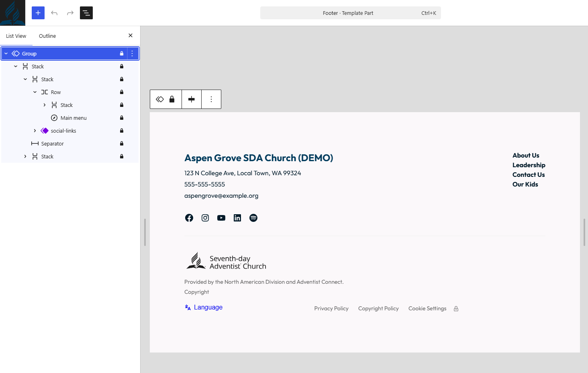
Task: Collapse the Row block
Action: (x=35, y=92)
